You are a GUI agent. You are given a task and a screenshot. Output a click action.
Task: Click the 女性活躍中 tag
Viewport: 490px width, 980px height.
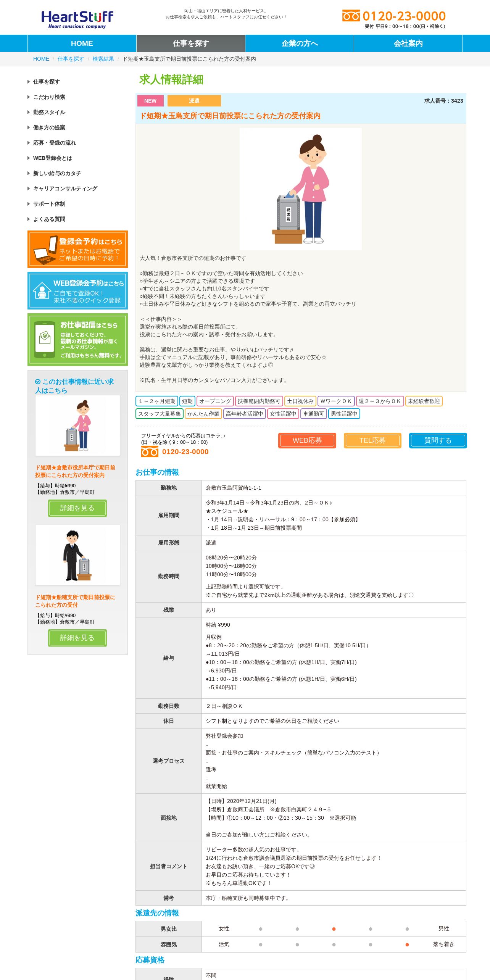(x=283, y=414)
